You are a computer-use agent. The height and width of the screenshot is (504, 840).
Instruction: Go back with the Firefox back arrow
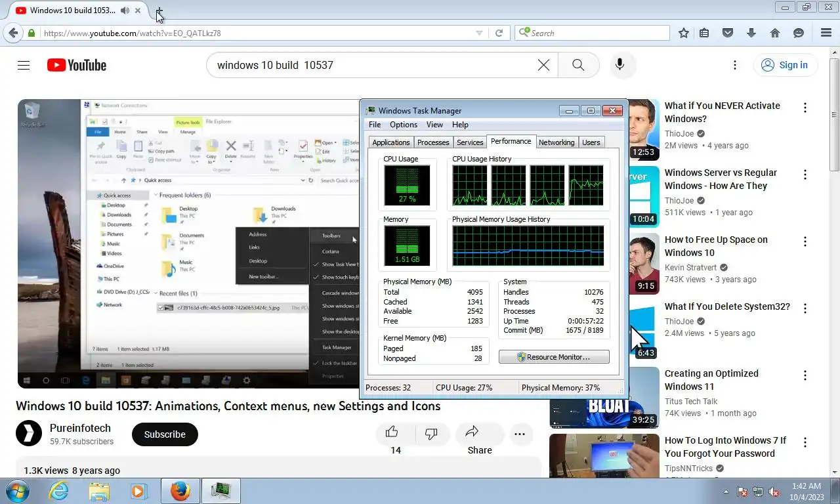12,33
